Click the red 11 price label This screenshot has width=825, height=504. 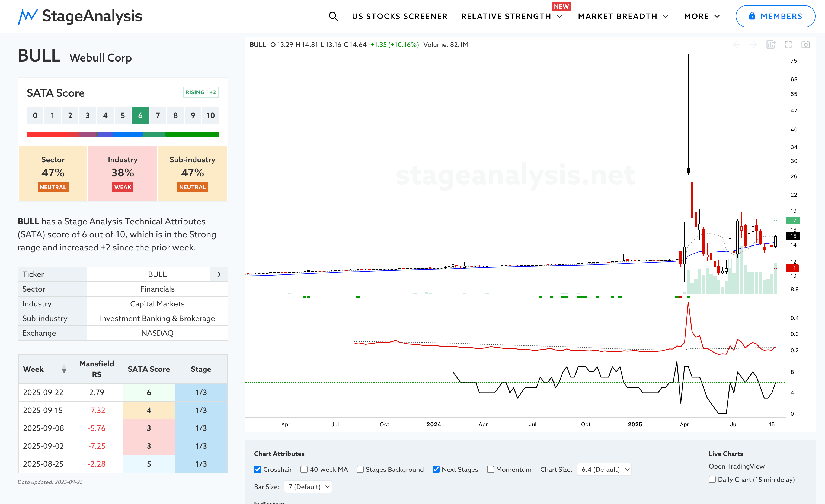(792, 268)
